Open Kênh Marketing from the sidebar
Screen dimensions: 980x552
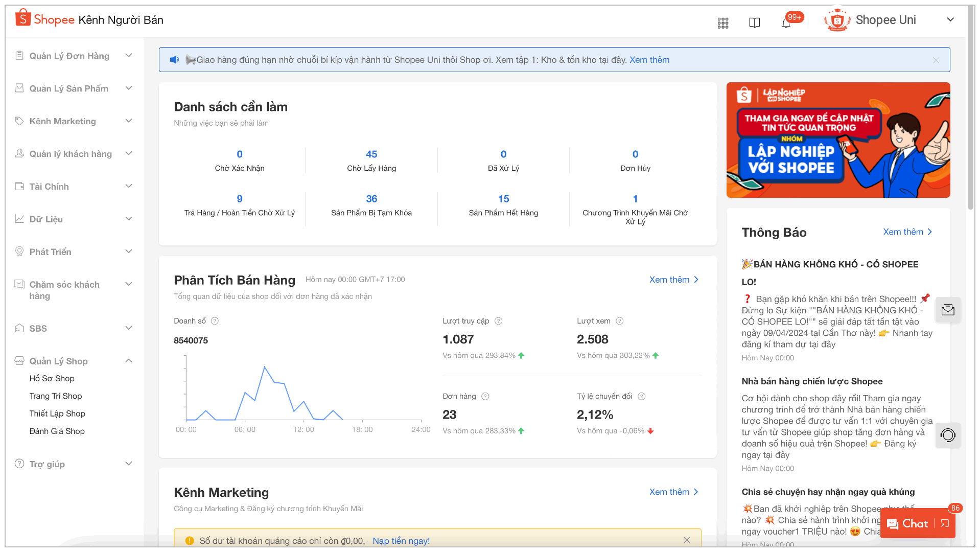point(62,121)
